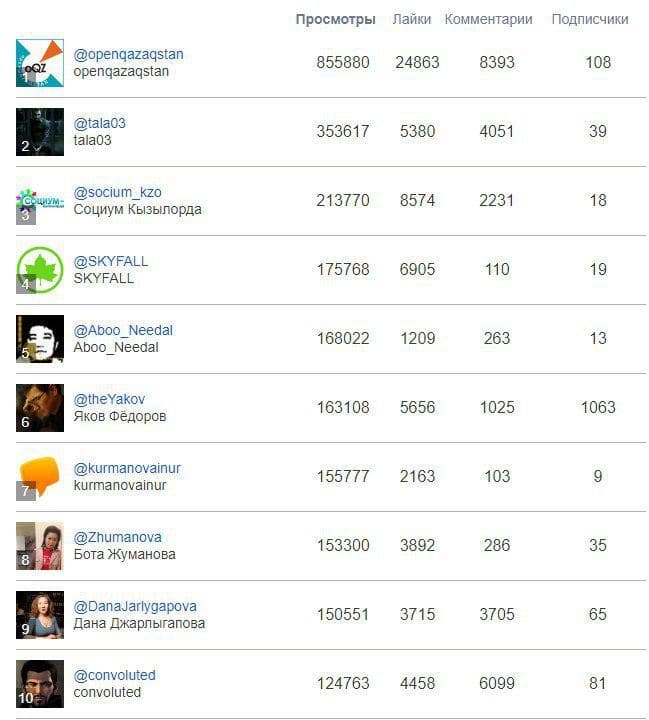
Task: Open the convoluted user avatar
Action: coord(40,684)
